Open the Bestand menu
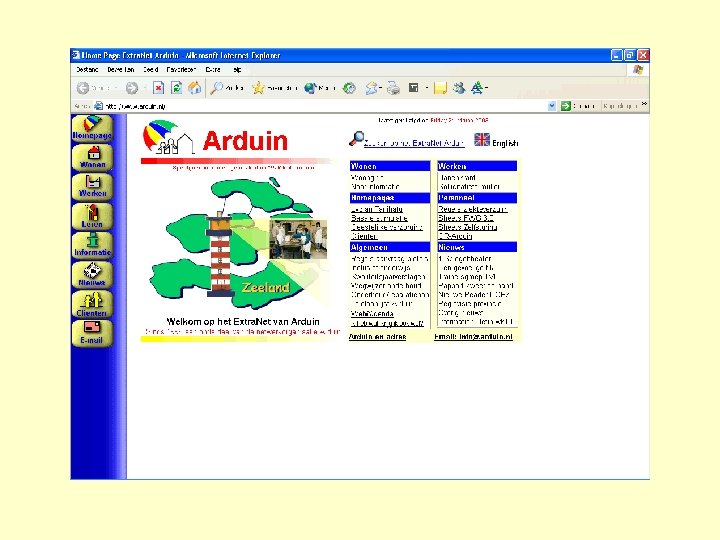 coord(87,70)
